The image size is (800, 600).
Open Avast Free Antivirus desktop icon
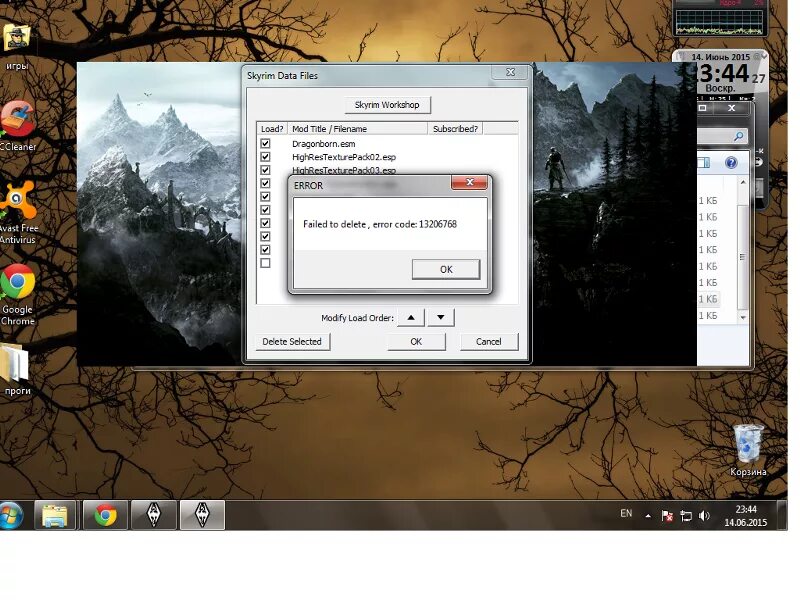point(18,213)
